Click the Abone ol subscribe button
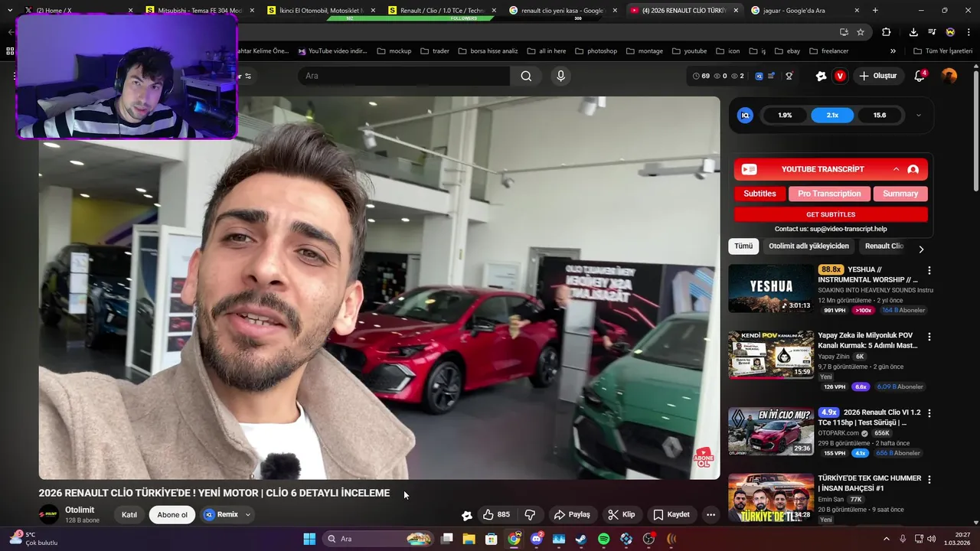Image resolution: width=980 pixels, height=551 pixels. pos(172,514)
